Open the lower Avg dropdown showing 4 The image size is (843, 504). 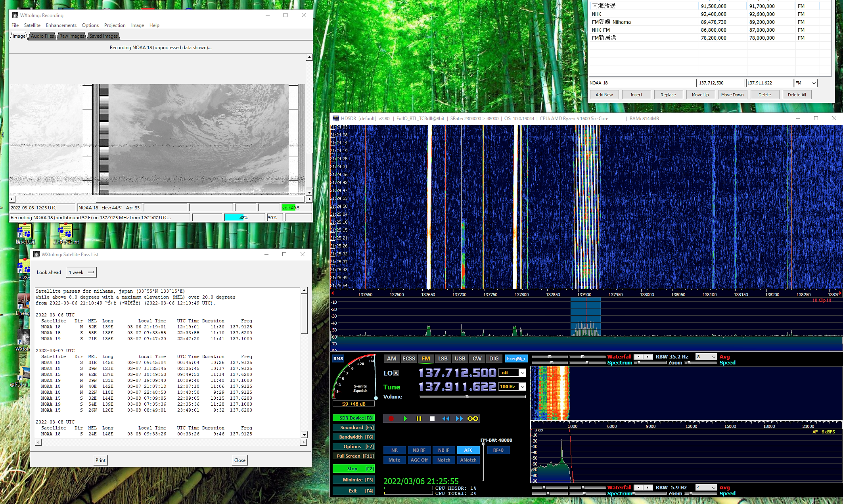[x=706, y=488]
